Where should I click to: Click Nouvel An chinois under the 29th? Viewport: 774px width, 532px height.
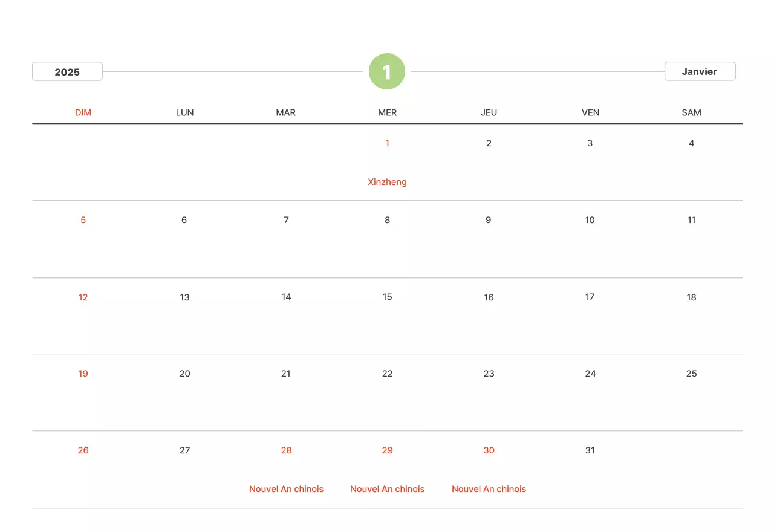(387, 489)
